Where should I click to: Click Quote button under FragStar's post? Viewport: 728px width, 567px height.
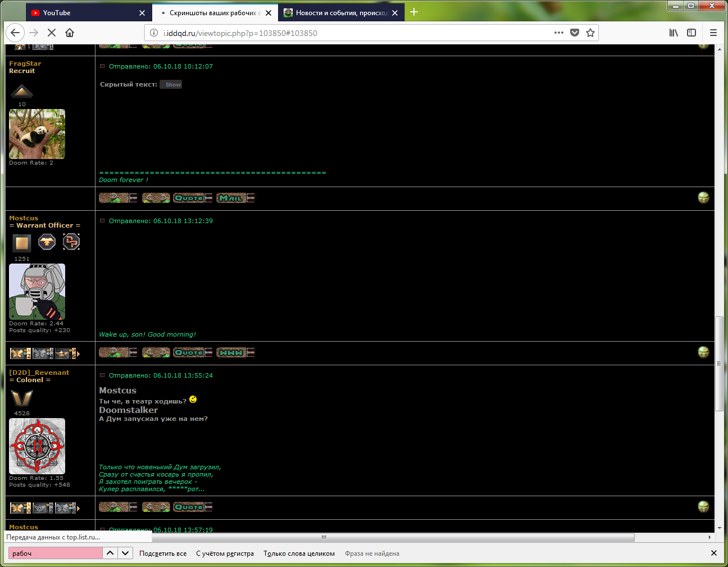tap(193, 198)
